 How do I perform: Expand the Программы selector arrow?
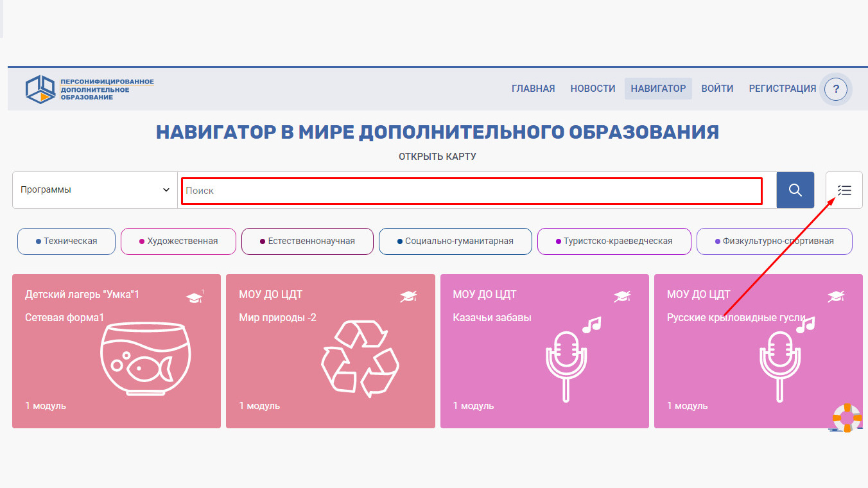click(x=166, y=189)
